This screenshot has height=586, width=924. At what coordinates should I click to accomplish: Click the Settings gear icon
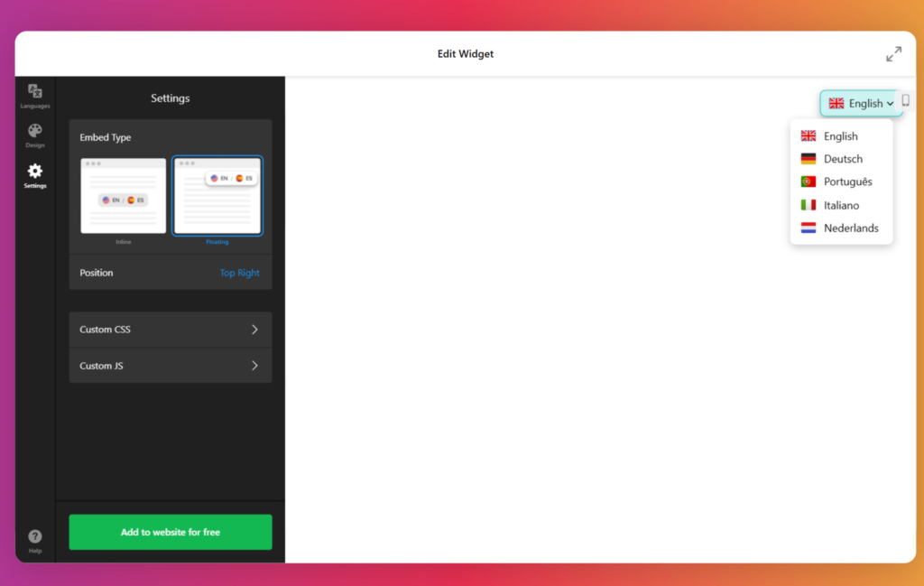click(35, 172)
